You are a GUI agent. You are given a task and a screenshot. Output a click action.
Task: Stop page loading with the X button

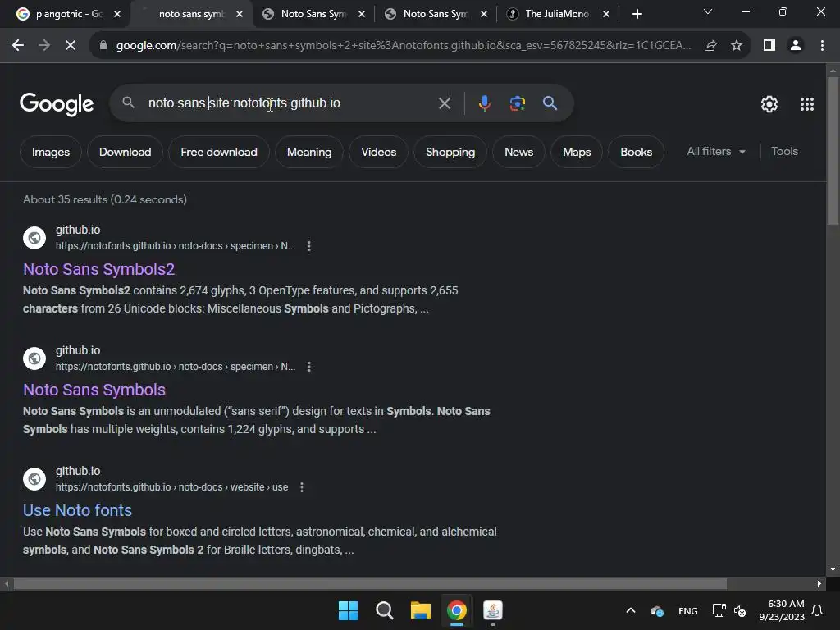click(x=71, y=46)
